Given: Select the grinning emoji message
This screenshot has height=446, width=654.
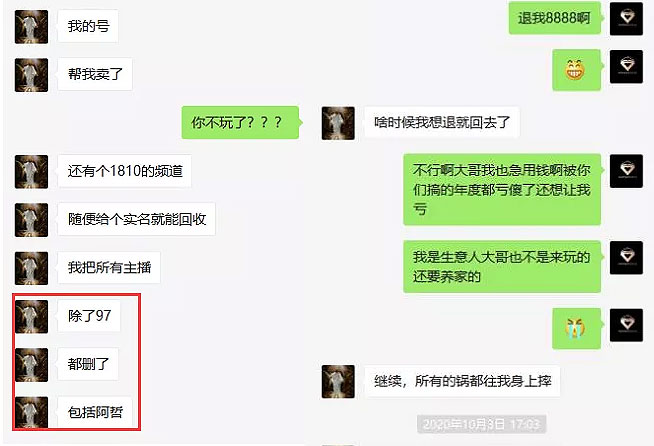Looking at the screenshot, I should [577, 70].
